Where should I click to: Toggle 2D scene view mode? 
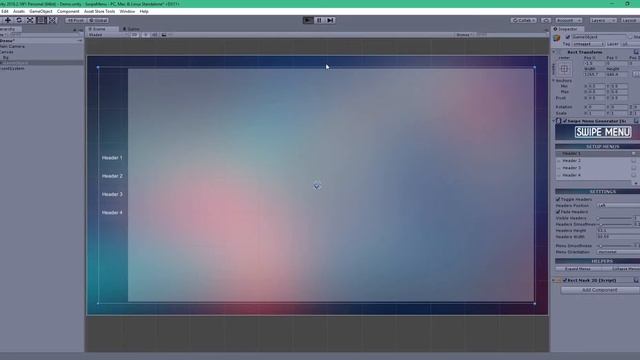pos(134,35)
